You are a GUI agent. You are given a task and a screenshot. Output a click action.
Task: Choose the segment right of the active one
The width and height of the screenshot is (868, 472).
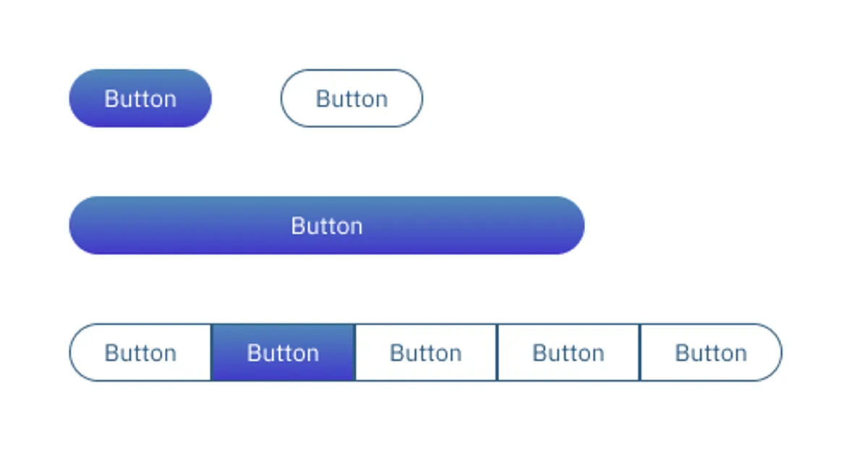pyautogui.click(x=425, y=352)
